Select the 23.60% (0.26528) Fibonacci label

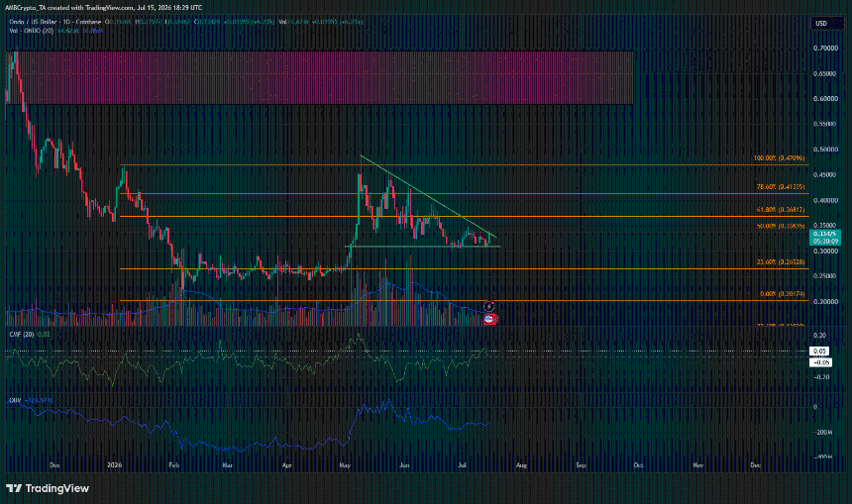click(x=781, y=261)
